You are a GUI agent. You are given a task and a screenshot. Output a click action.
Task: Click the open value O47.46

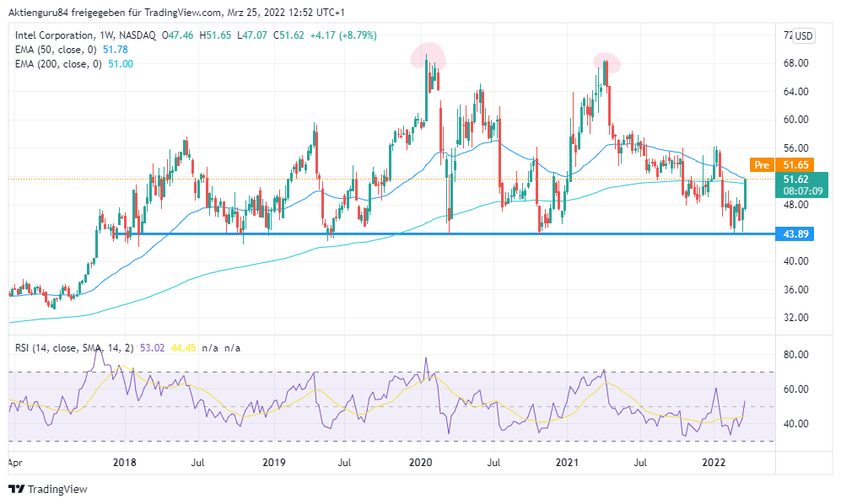pyautogui.click(x=177, y=35)
